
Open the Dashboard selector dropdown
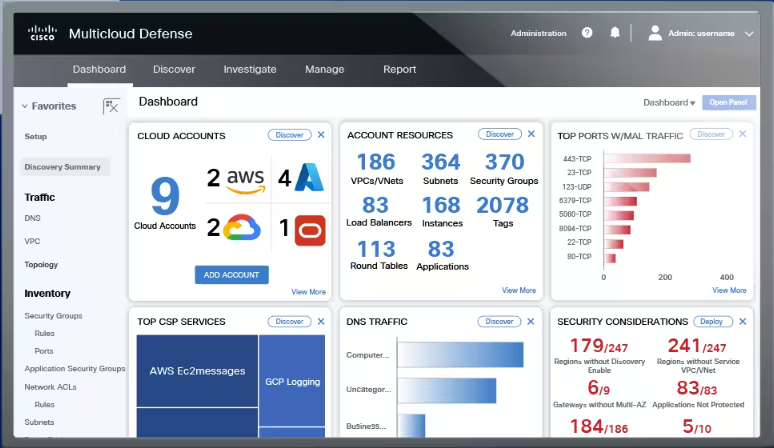669,103
